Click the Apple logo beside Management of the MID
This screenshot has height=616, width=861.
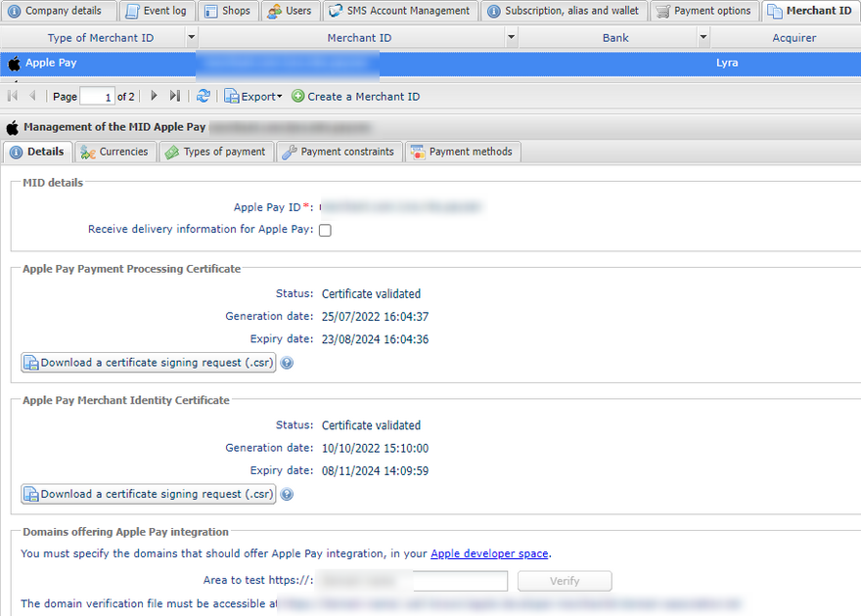pos(12,127)
